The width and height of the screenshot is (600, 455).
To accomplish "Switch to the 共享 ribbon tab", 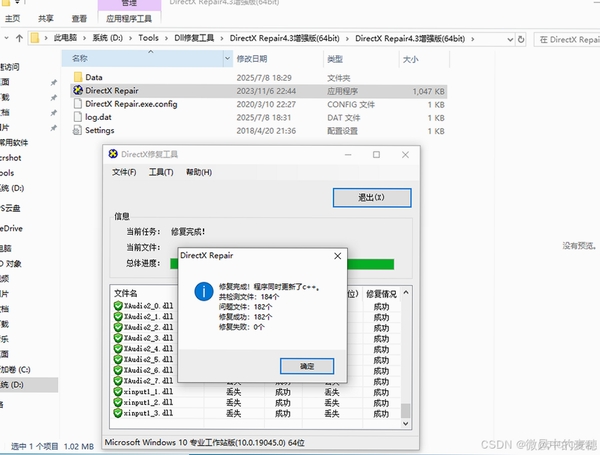I will [46, 18].
